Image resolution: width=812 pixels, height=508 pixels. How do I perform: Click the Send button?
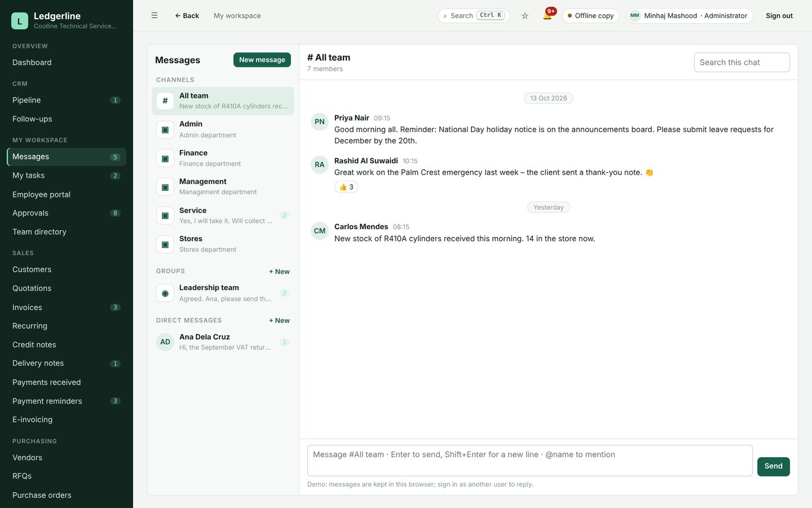773,466
